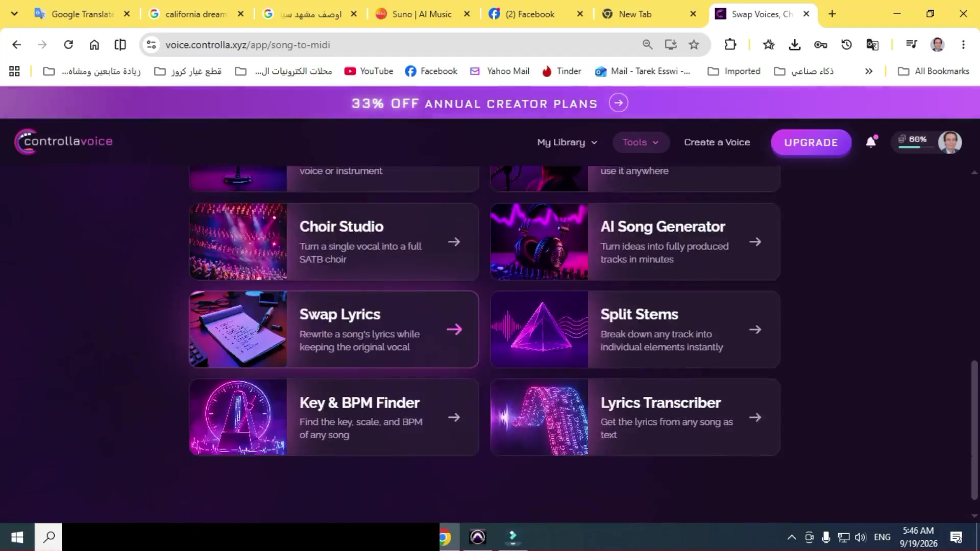Click arrow icon in promo banner

[x=618, y=103]
